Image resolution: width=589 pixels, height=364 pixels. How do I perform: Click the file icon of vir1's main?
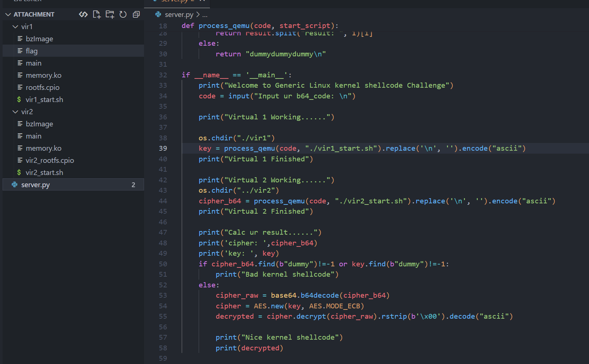point(20,63)
